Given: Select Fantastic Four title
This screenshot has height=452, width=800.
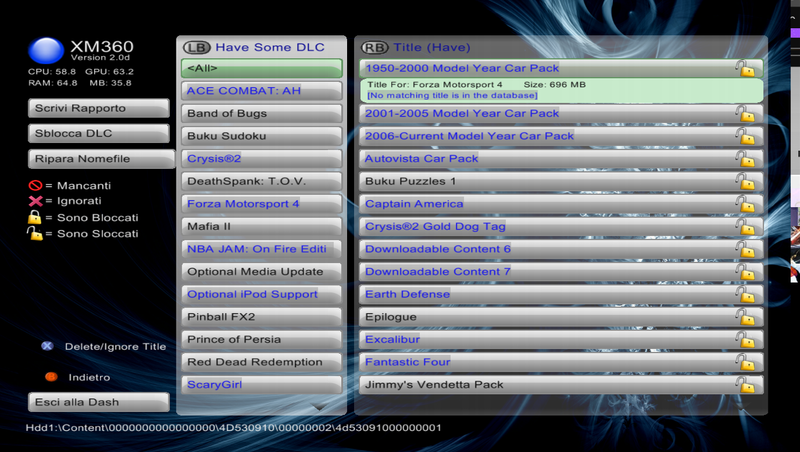Looking at the screenshot, I should pyautogui.click(x=561, y=362).
